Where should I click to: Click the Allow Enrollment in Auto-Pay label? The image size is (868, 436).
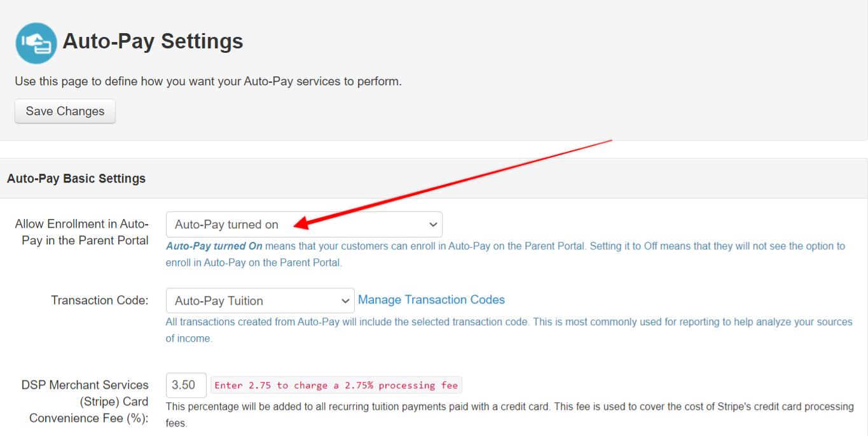[81, 232]
